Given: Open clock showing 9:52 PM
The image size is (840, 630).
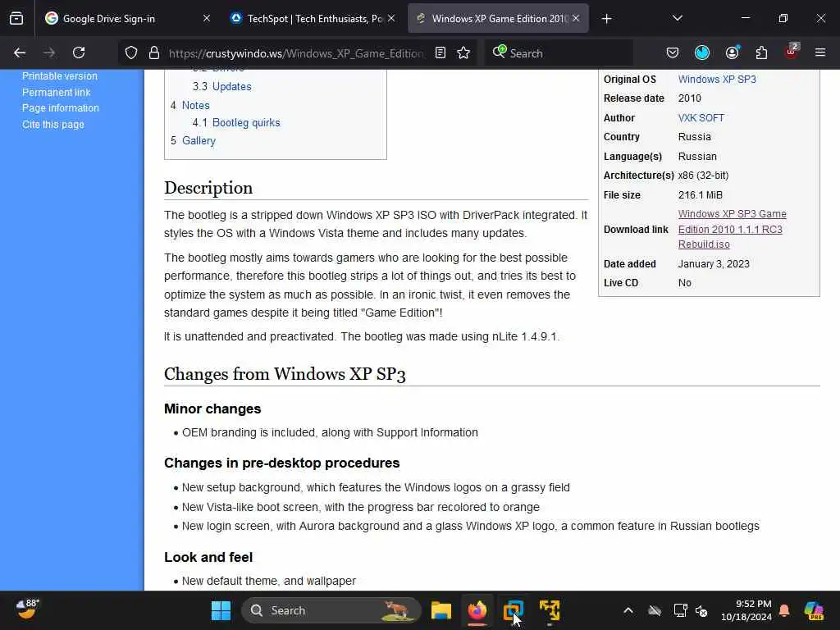Looking at the screenshot, I should pos(746,610).
